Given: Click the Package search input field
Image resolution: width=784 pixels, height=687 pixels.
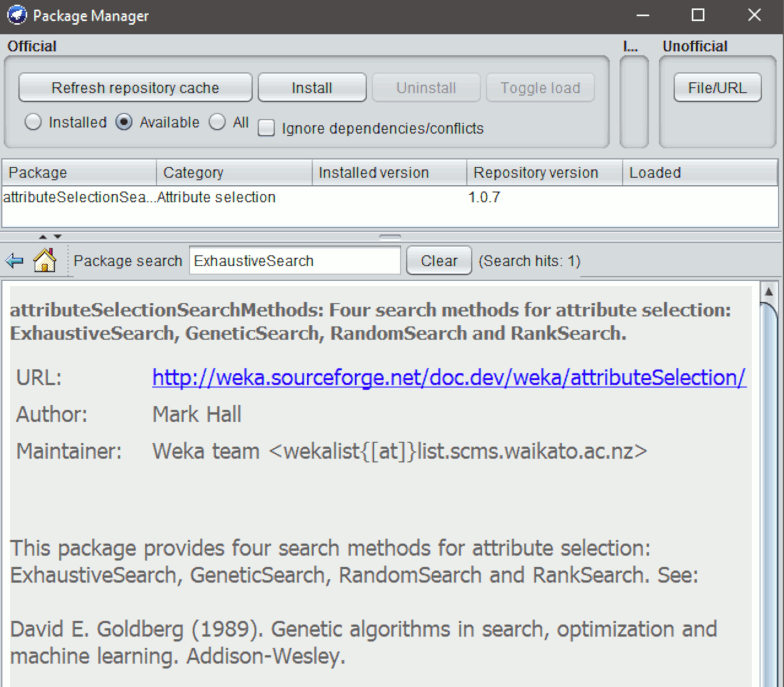Looking at the screenshot, I should [x=295, y=261].
